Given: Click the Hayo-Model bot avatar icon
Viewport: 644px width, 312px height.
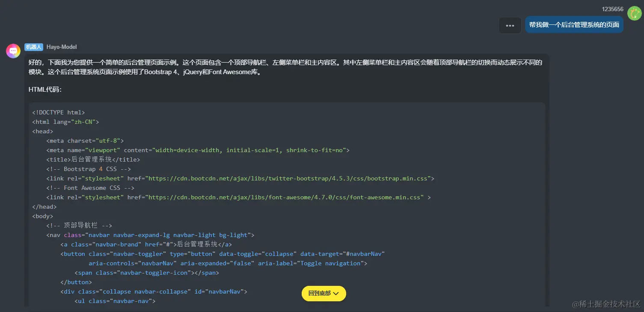Looking at the screenshot, I should [x=13, y=51].
